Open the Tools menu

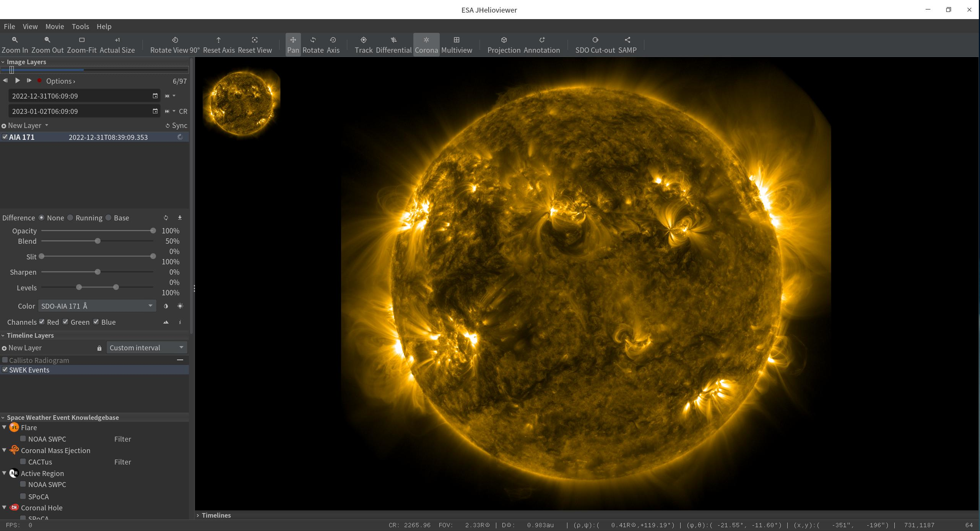click(80, 26)
